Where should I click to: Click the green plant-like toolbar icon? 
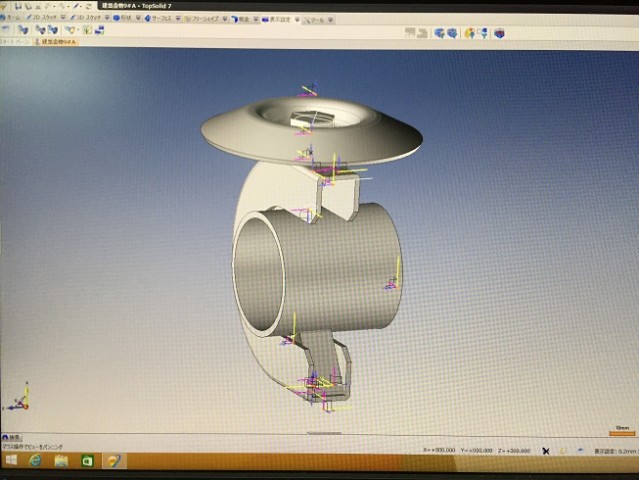tap(87, 30)
